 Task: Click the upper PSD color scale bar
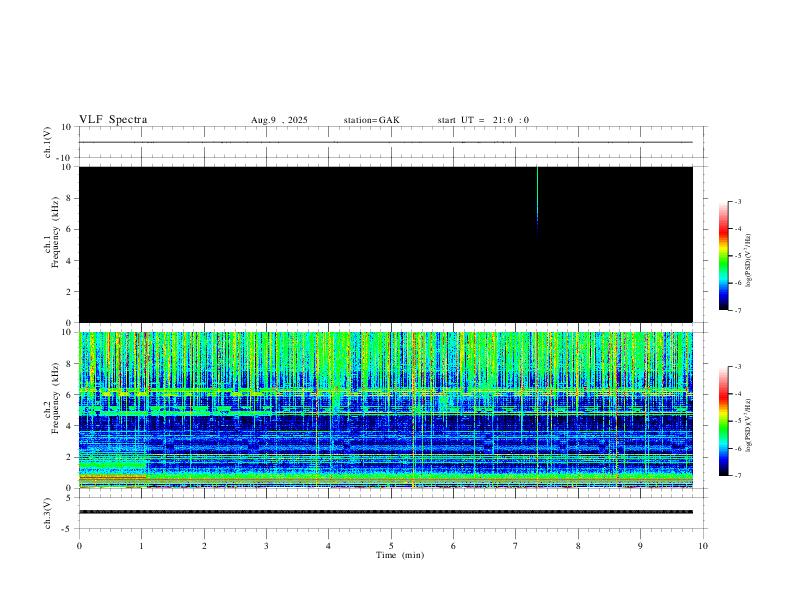(724, 256)
